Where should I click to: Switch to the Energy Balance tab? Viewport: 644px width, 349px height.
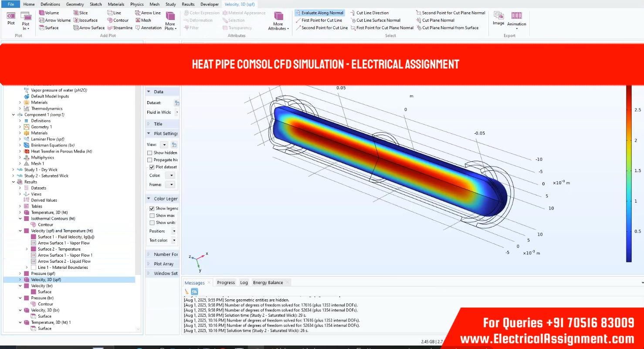pos(268,283)
